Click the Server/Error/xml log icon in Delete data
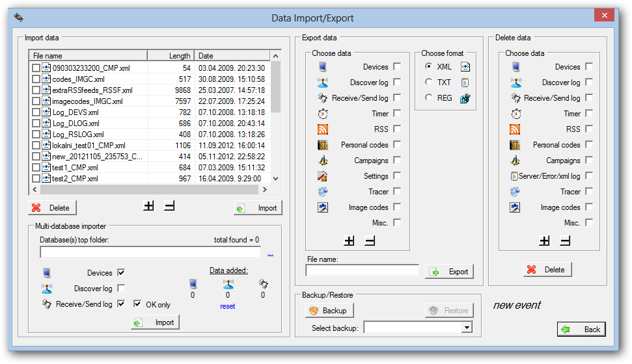Screen dimensions: 632x364 pos(514,176)
